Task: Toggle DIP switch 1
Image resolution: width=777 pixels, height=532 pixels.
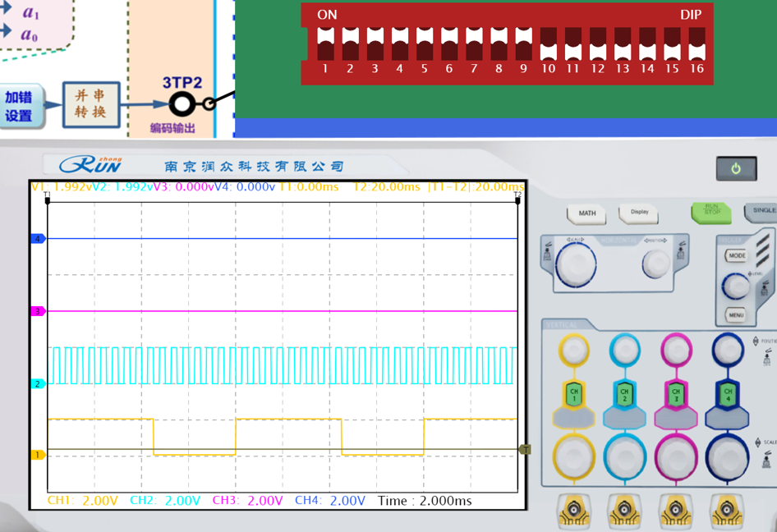Action: tap(325, 44)
